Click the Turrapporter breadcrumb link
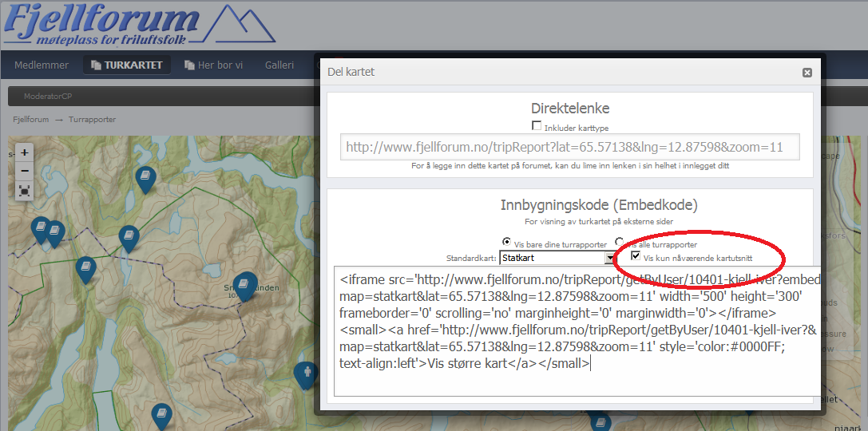 coord(92,120)
